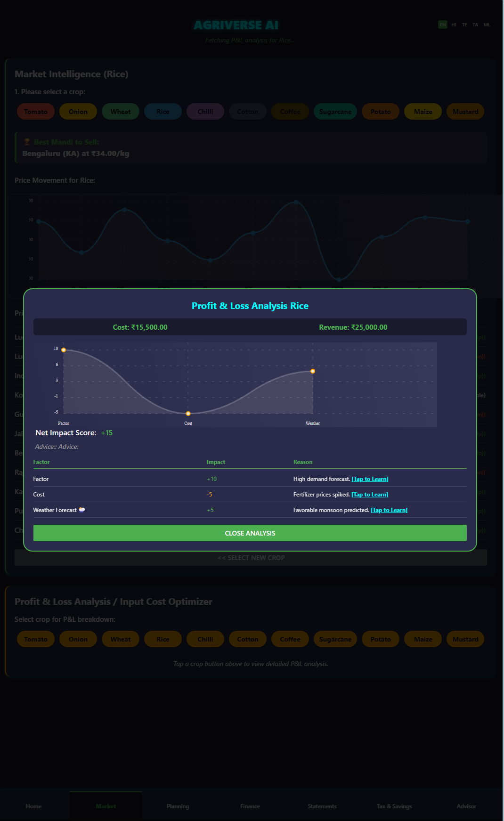Choose Maize in Input Cost Optimizer section

pyautogui.click(x=423, y=639)
